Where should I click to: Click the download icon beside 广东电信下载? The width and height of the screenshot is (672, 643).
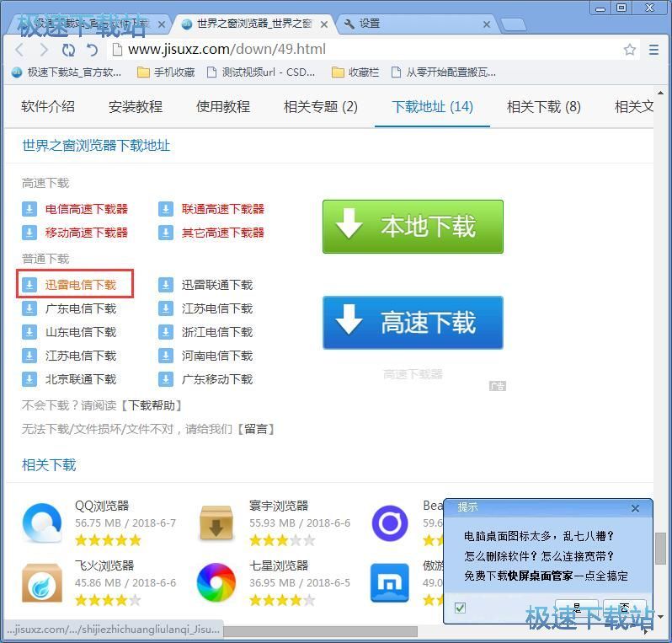point(29,308)
